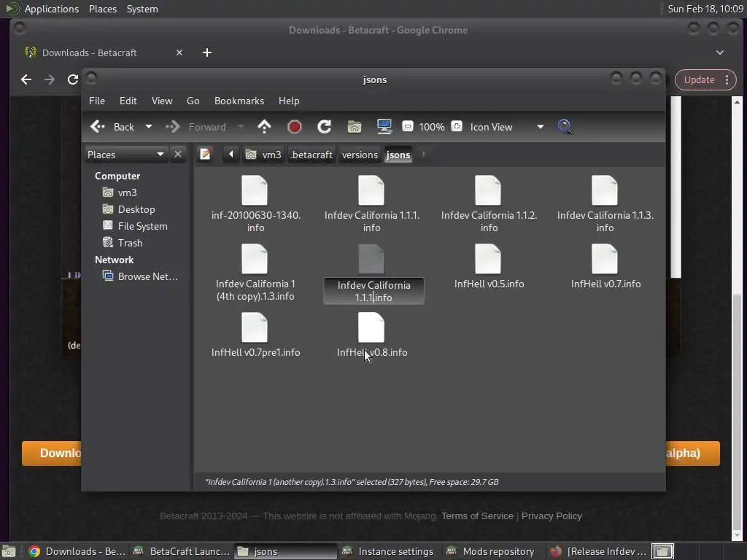Select the inf-20100630-1340.info file icon
The image size is (747, 560).
pos(255,190)
